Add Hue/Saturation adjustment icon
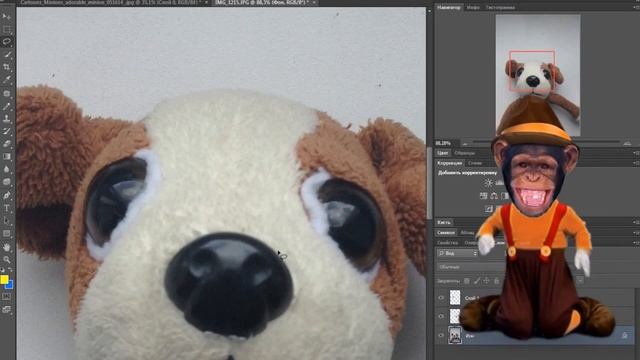 [484, 196]
